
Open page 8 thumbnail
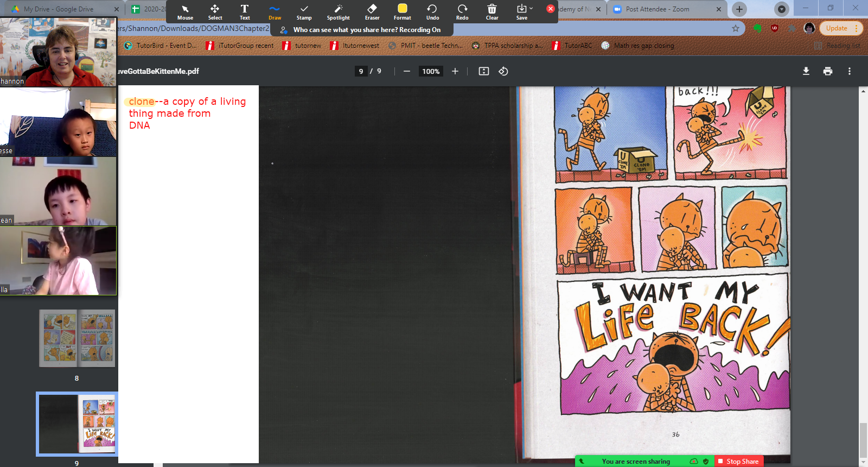click(77, 338)
